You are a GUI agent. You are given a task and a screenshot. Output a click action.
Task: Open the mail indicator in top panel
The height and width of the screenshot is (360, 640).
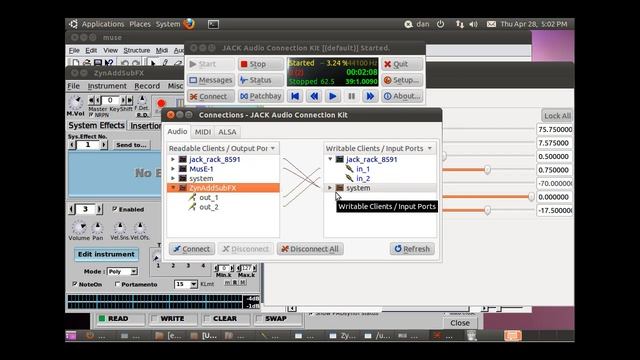491,24
